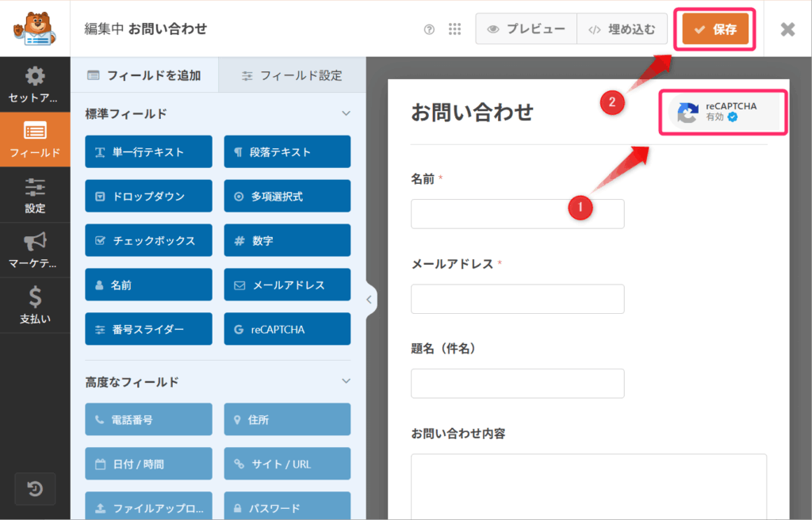Add a サイト / URL field
This screenshot has height=520, width=812.
pos(287,464)
